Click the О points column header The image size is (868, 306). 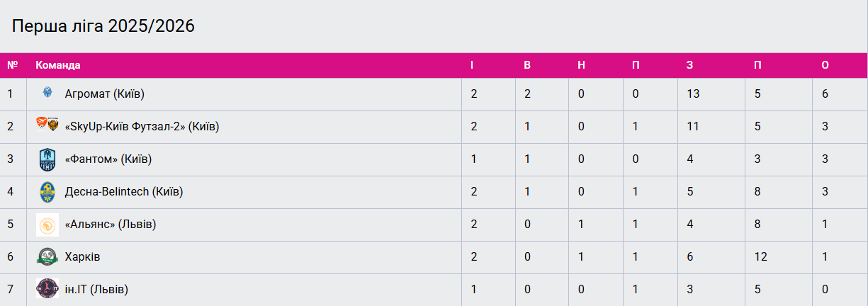click(x=825, y=65)
